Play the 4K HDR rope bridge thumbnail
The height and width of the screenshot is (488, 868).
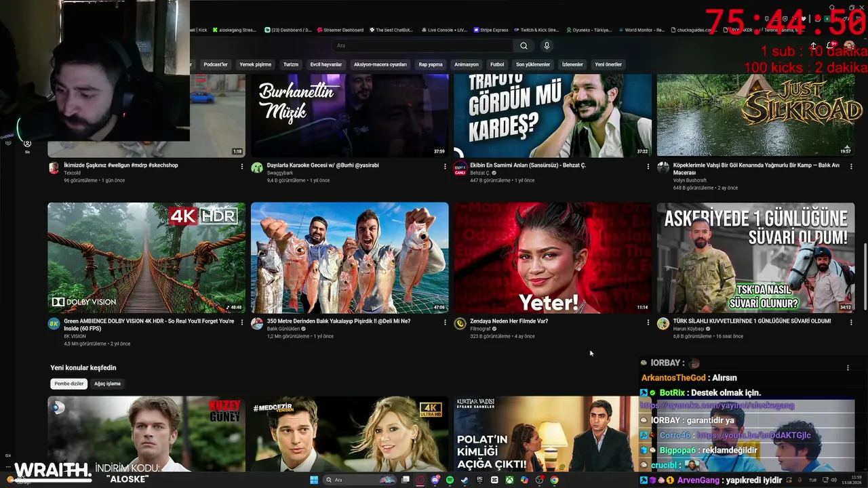tap(146, 258)
